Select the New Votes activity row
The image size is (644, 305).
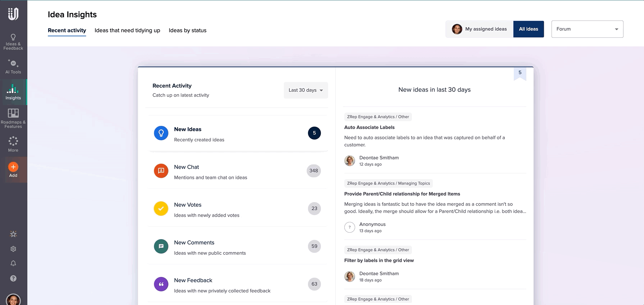pos(237,209)
